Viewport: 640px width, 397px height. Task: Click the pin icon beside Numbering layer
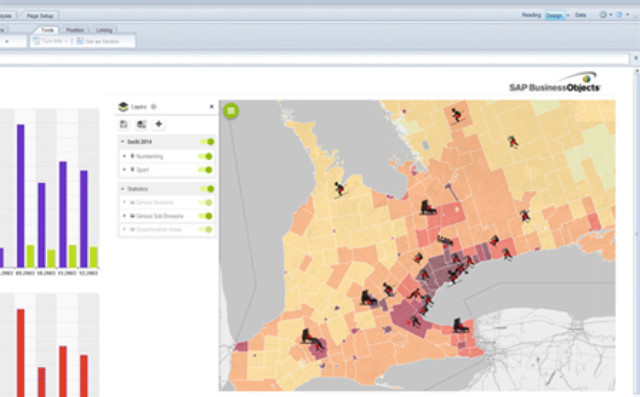132,156
